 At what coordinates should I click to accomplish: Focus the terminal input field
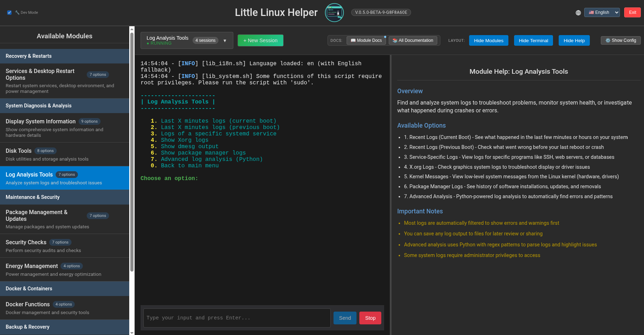tap(237, 318)
